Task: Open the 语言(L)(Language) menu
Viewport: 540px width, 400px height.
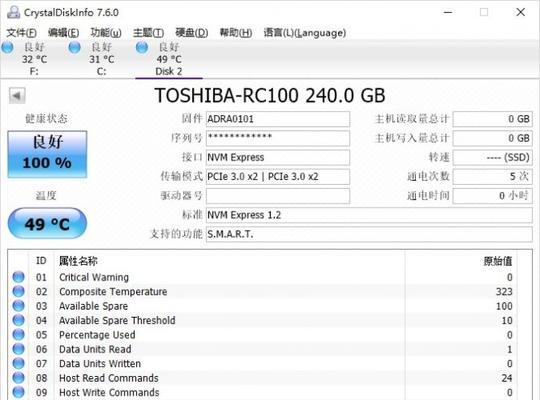Action: point(305,33)
